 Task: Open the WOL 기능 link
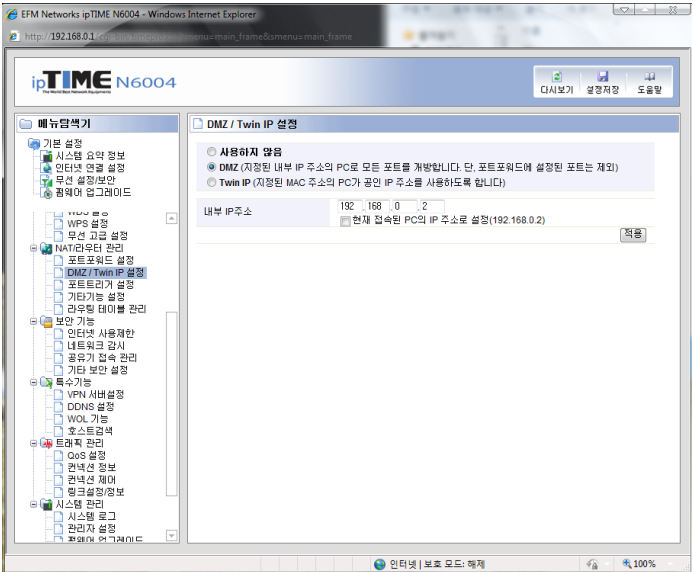coord(88,419)
